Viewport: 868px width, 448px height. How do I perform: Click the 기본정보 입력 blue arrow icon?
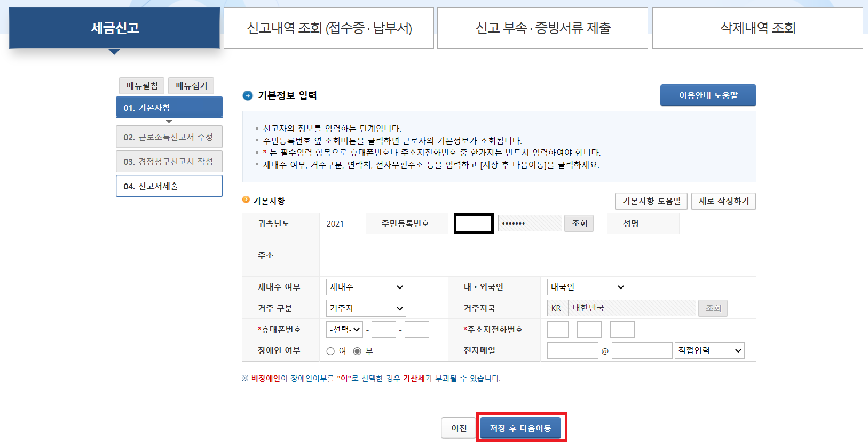248,95
